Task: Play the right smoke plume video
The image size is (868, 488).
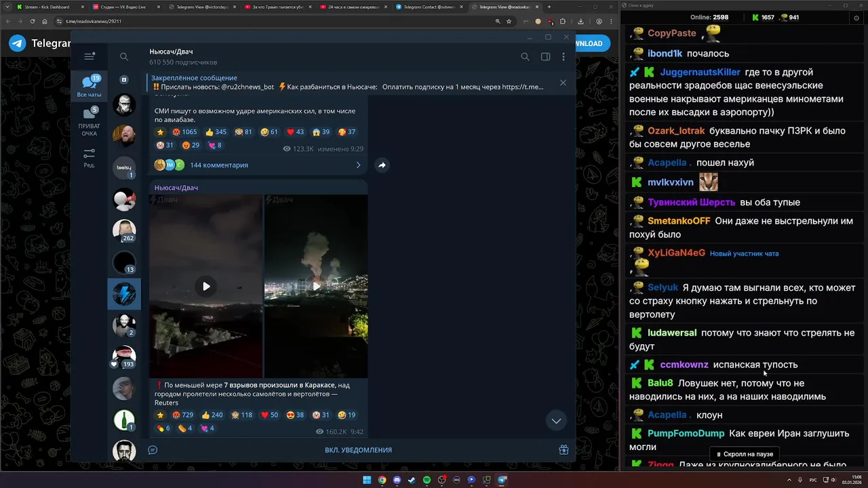Action: coord(316,286)
